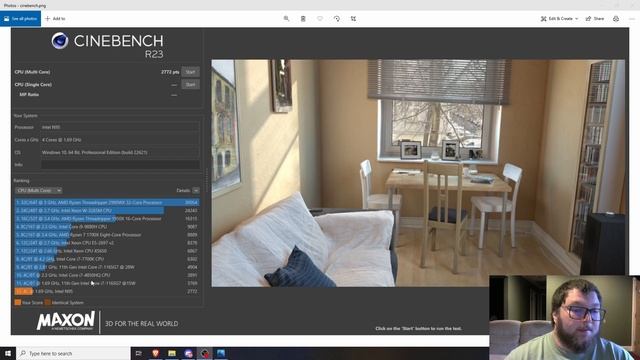The width and height of the screenshot is (640, 360).
Task: Click the MAXON logo
Action: [x=66, y=321]
